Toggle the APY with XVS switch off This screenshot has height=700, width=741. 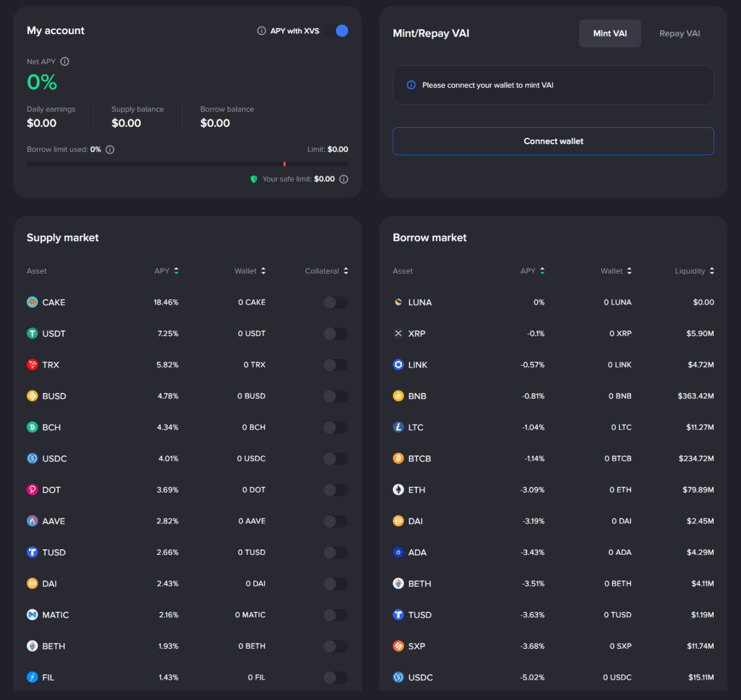pyautogui.click(x=337, y=31)
